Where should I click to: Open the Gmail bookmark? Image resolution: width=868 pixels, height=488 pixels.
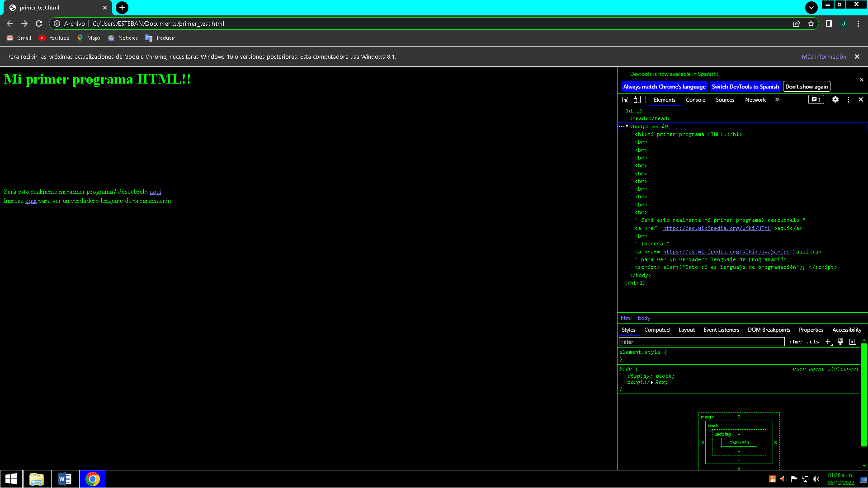(19, 38)
